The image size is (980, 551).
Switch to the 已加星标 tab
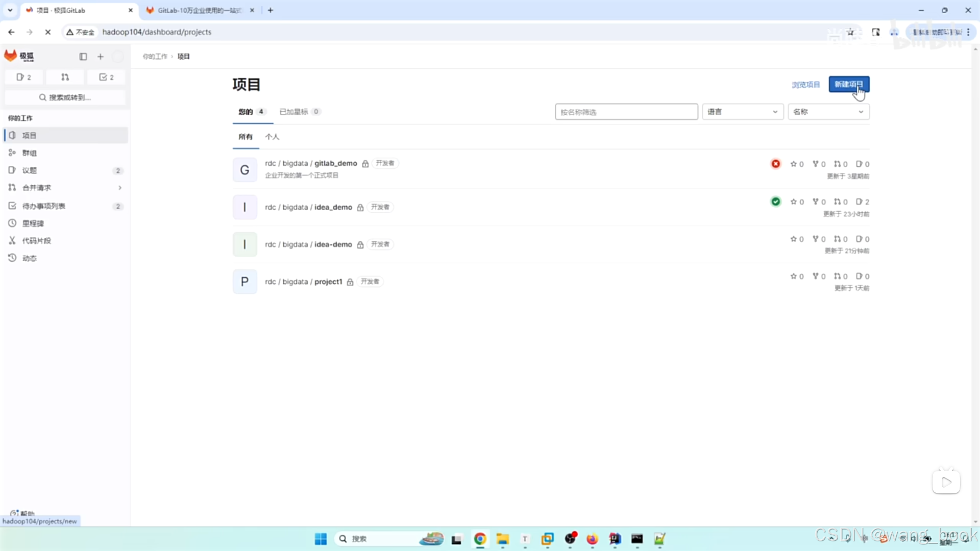coord(300,112)
